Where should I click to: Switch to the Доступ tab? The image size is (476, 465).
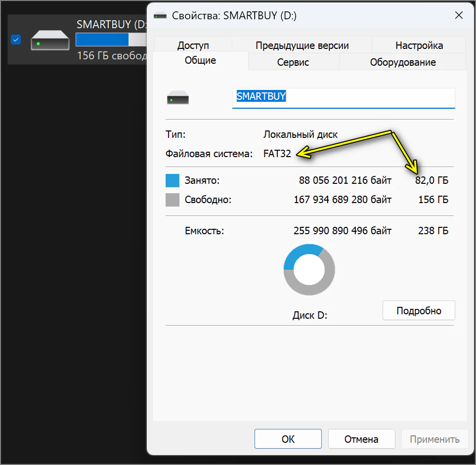(193, 45)
